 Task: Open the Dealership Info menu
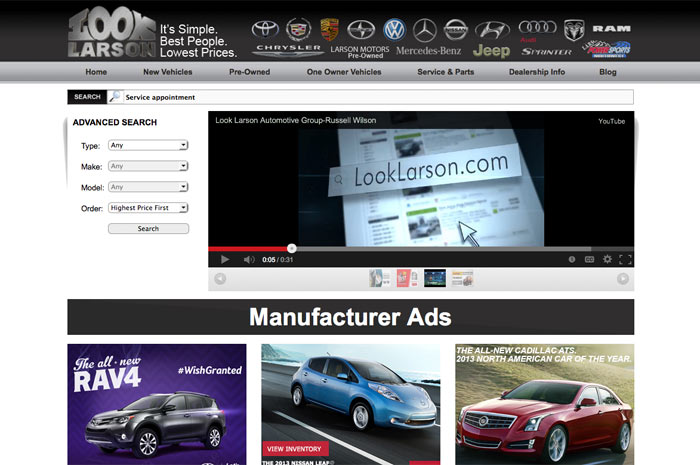537,72
